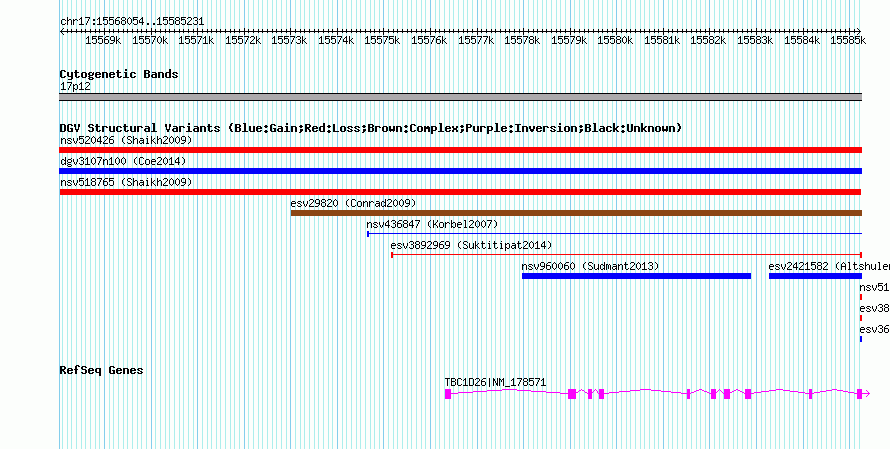The width and height of the screenshot is (890, 449).
Task: Click the TBC1D26|NM_178571 gene label
Action: [x=496, y=383]
